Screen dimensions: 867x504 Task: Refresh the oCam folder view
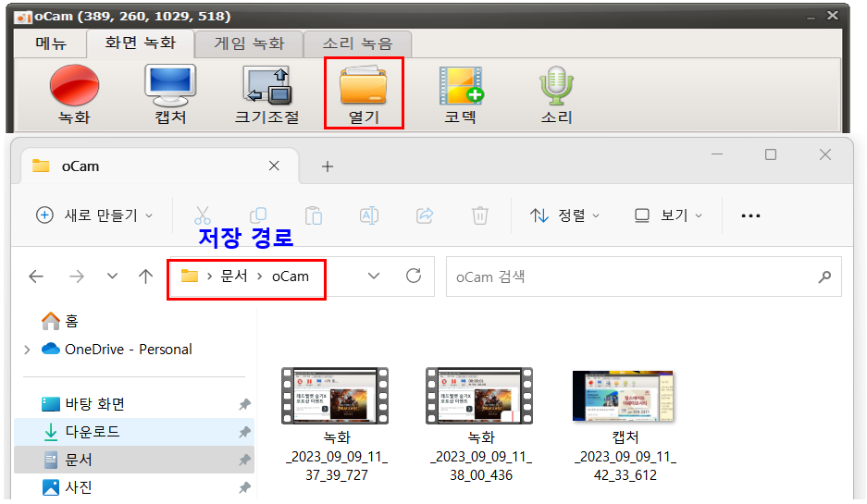click(414, 276)
